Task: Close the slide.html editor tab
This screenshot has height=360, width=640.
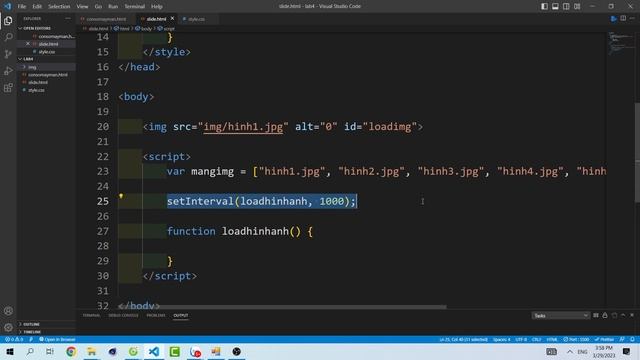Action: (172, 19)
